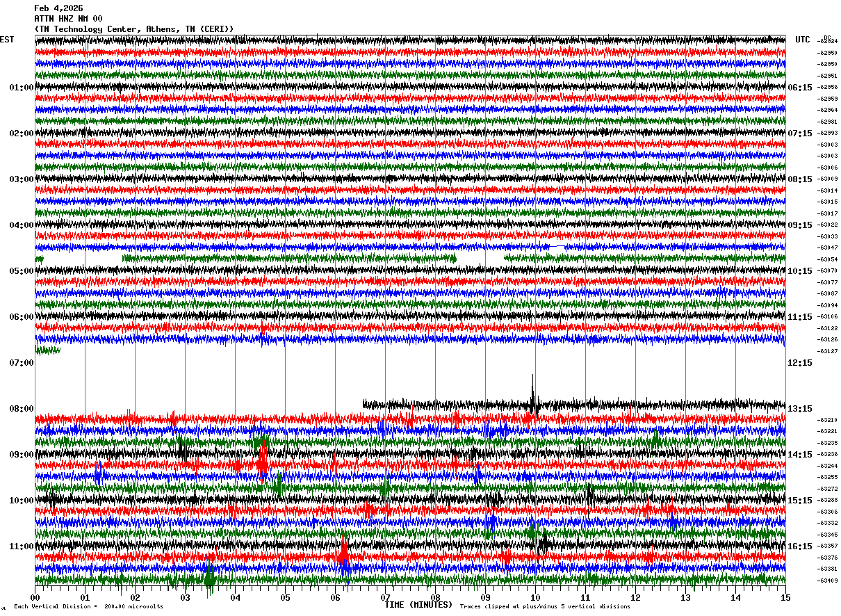Click the -62981 DC offset value

[x=828, y=122]
